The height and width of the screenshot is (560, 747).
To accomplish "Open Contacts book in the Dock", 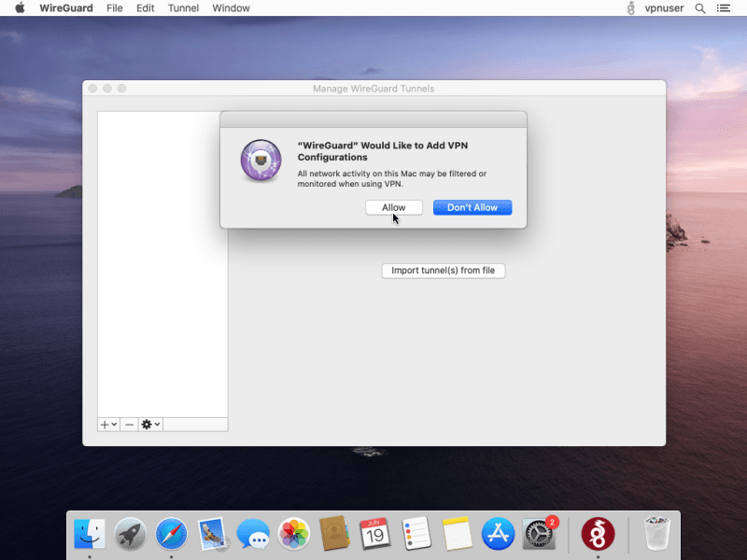I will click(334, 534).
